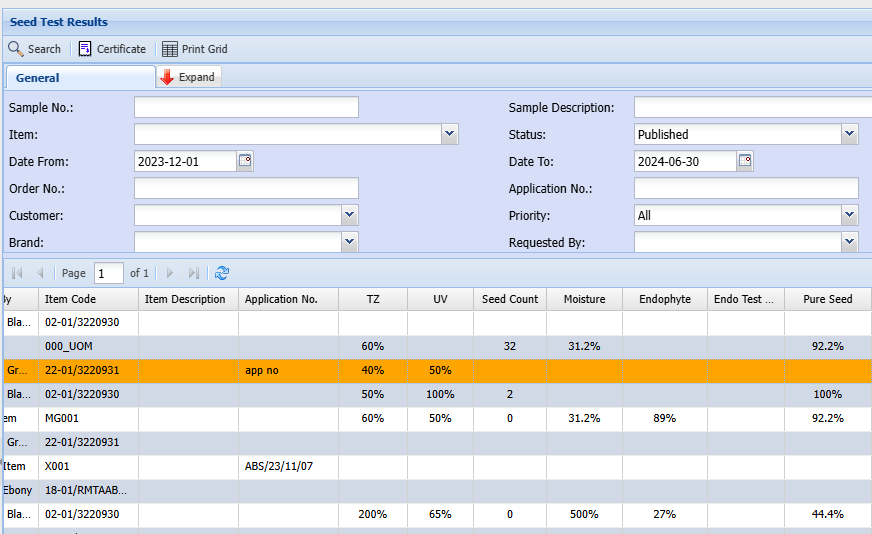872x534 pixels.
Task: Expand the Customer dropdown list
Action: [349, 215]
